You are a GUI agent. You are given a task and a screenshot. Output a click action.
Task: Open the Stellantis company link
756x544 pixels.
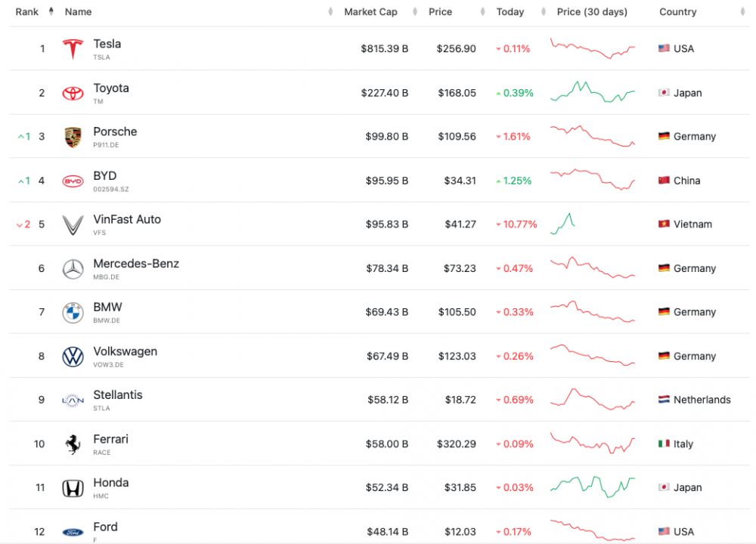click(118, 394)
